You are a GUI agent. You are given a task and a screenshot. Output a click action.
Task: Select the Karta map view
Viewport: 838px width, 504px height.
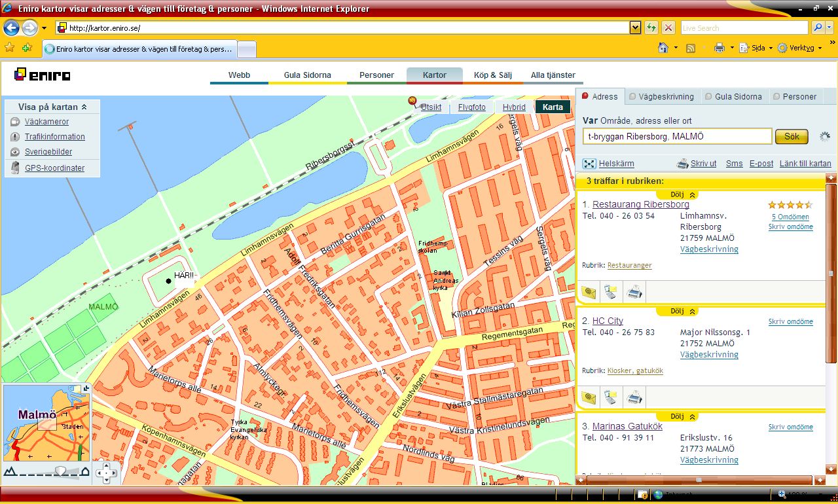click(553, 107)
